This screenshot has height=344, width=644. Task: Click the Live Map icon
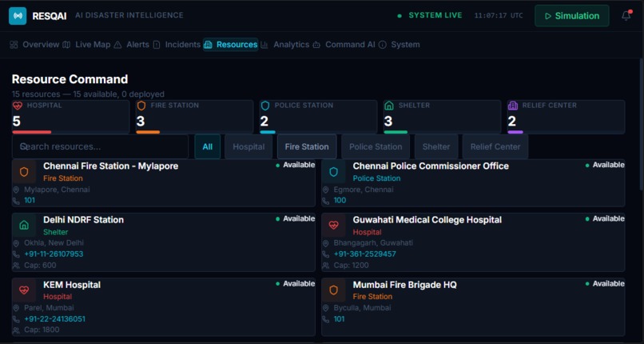[66, 45]
